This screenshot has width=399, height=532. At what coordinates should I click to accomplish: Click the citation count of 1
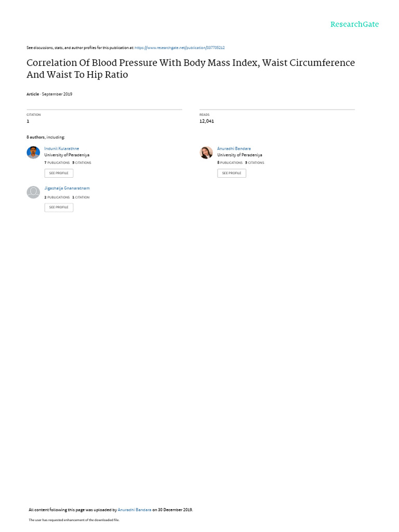pyautogui.click(x=28, y=121)
